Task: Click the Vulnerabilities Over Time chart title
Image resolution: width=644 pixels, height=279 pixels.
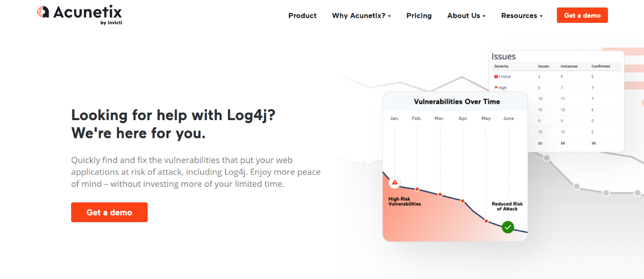Action: (x=457, y=101)
